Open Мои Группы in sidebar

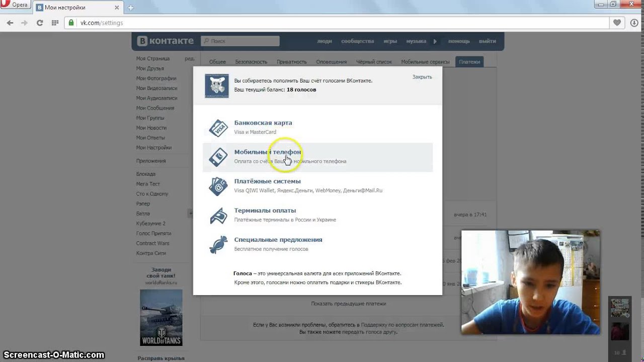(150, 118)
